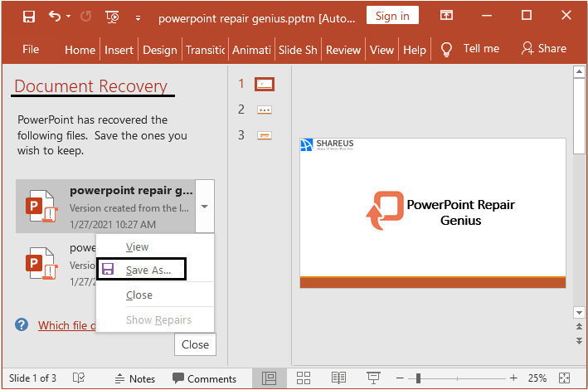Switch to Normal view icon
Viewport: 588px width, 390px height.
[x=270, y=378]
